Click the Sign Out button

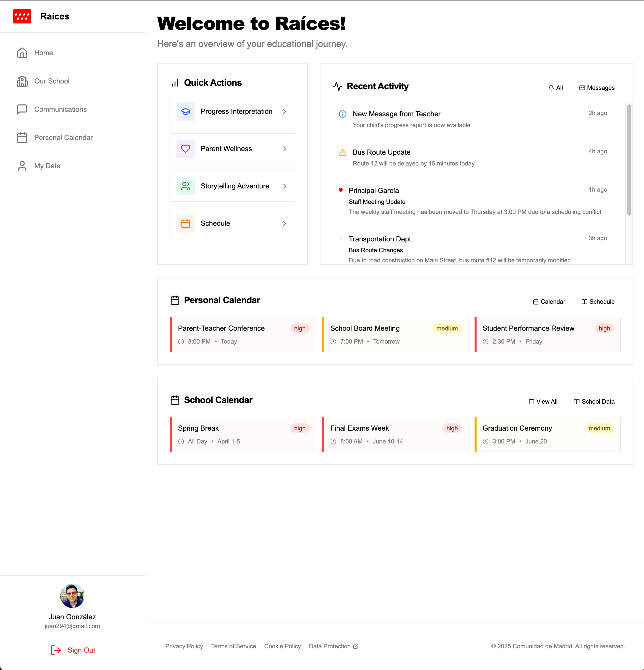coord(73,650)
